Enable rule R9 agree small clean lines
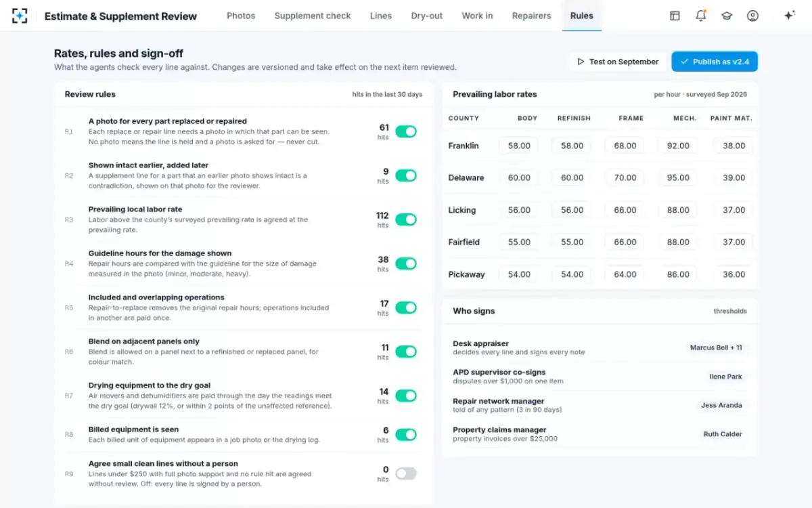 406,473
